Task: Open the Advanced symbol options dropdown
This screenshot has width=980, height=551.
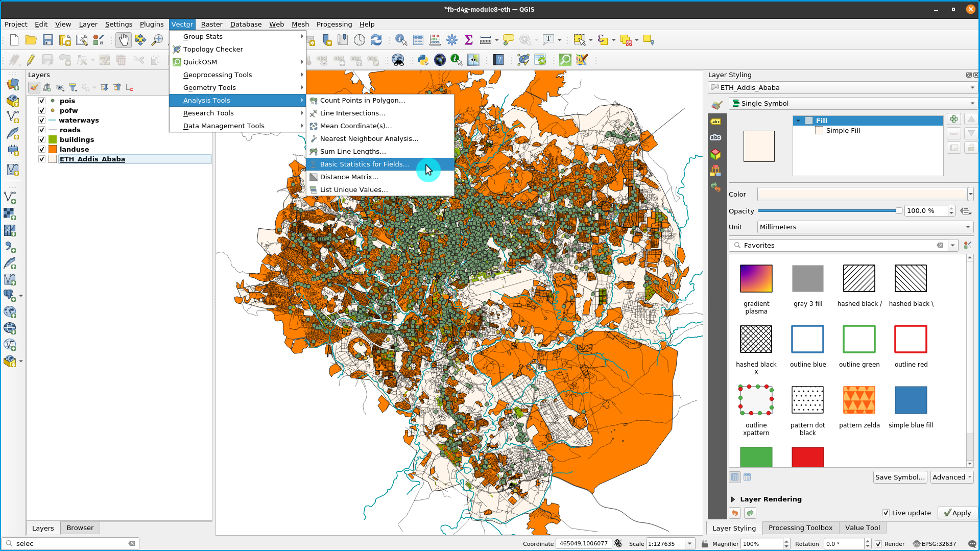Action: coord(952,477)
